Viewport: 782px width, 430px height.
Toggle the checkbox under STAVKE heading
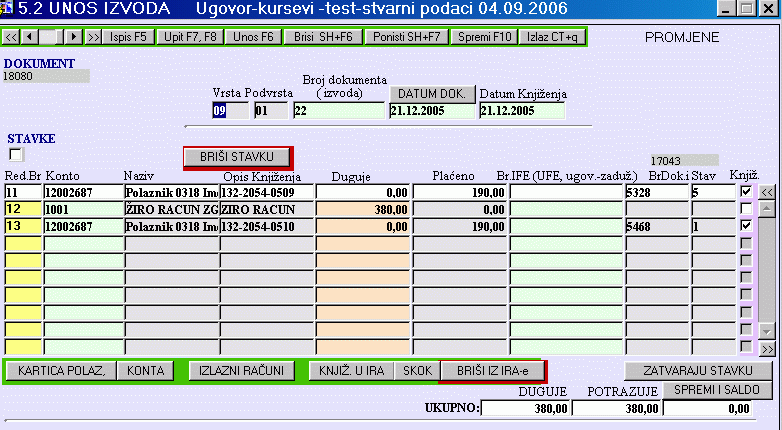16,155
